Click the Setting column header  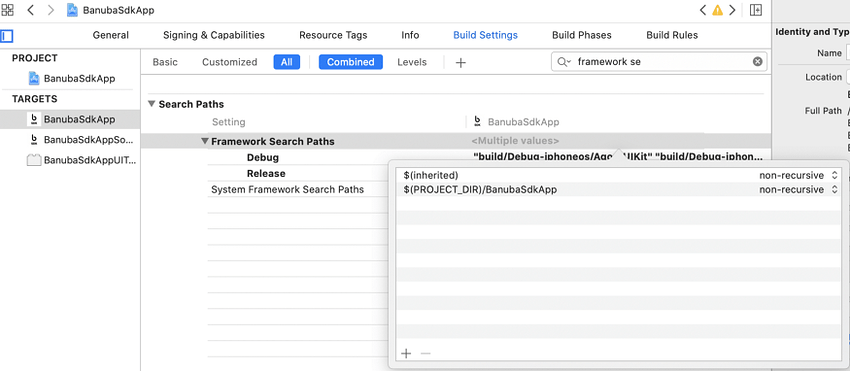point(228,122)
